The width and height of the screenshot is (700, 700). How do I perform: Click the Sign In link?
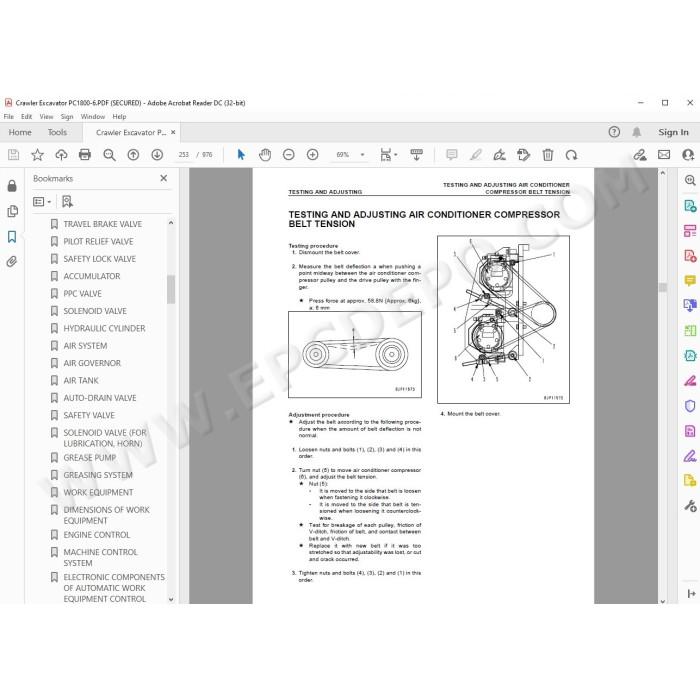(x=673, y=132)
